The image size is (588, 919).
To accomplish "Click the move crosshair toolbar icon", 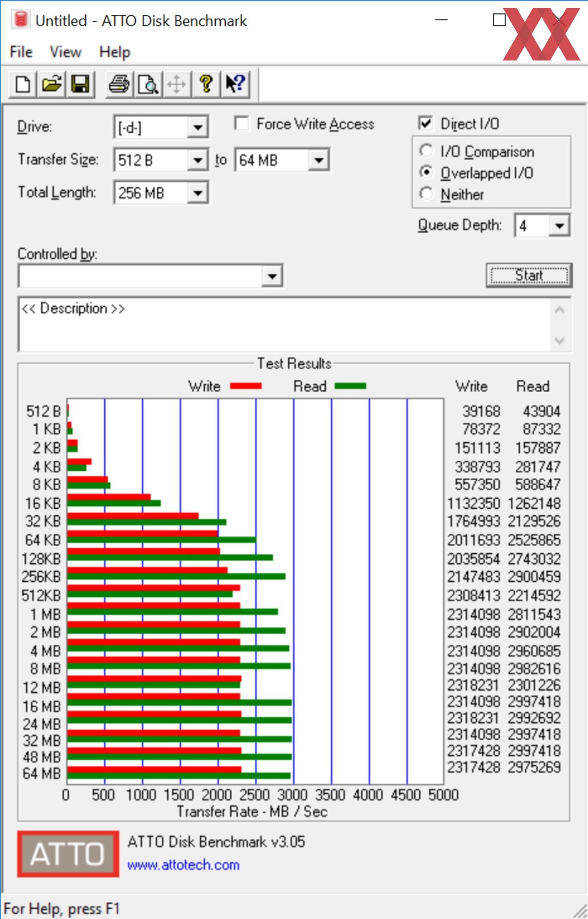I will click(x=177, y=84).
